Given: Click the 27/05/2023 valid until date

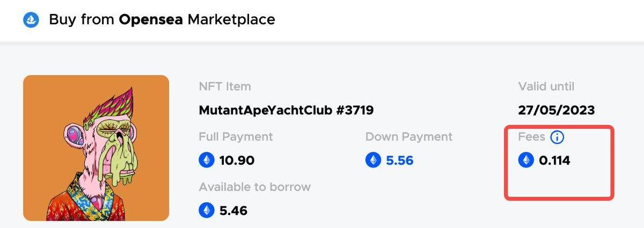Looking at the screenshot, I should (556, 111).
